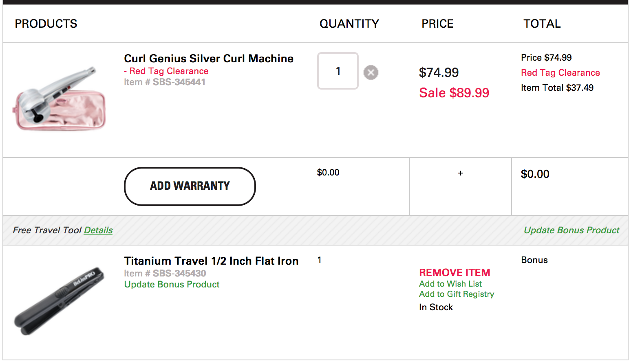Image resolution: width=631 pixels, height=364 pixels.
Task: Click the quantity input field
Action: pos(338,71)
